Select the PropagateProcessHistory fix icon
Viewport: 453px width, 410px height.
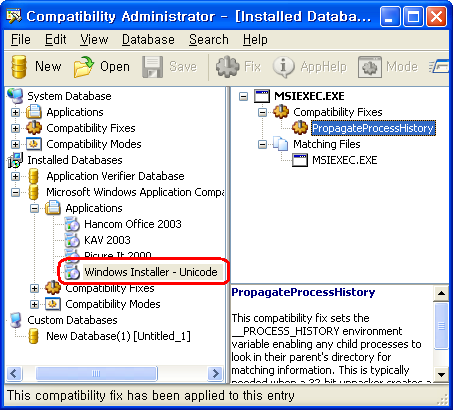point(299,128)
